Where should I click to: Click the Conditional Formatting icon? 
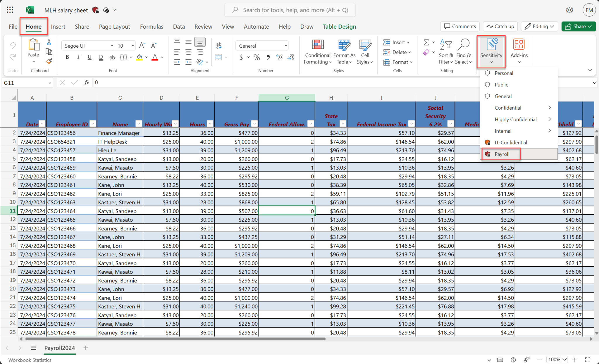tap(318, 45)
